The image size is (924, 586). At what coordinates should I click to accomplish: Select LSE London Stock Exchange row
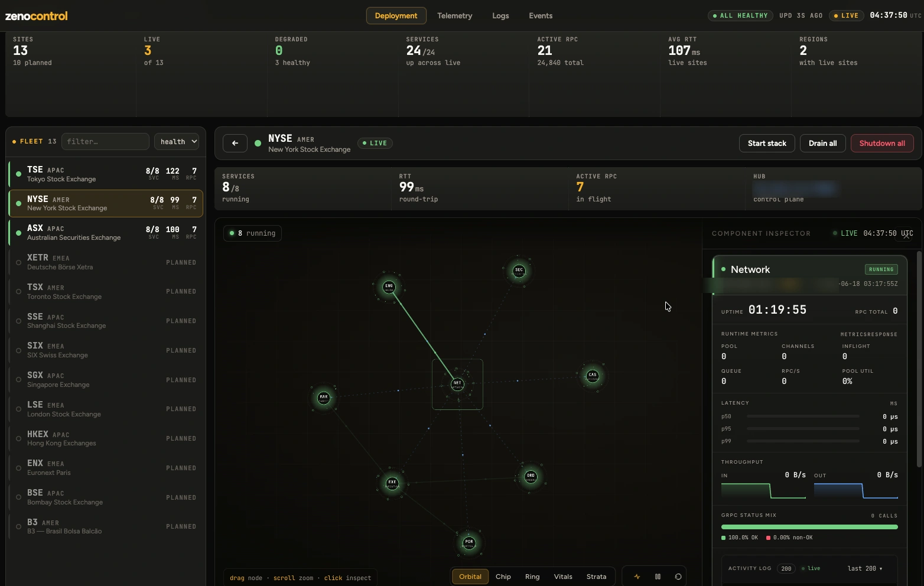click(106, 409)
